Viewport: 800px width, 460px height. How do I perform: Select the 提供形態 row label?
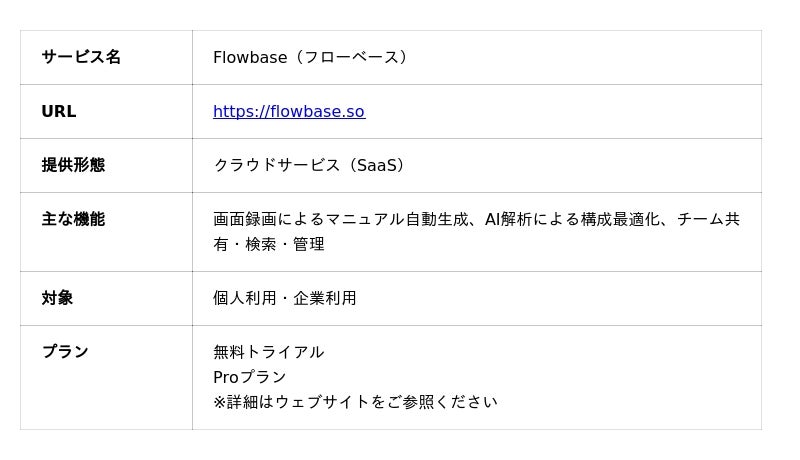tap(73, 165)
